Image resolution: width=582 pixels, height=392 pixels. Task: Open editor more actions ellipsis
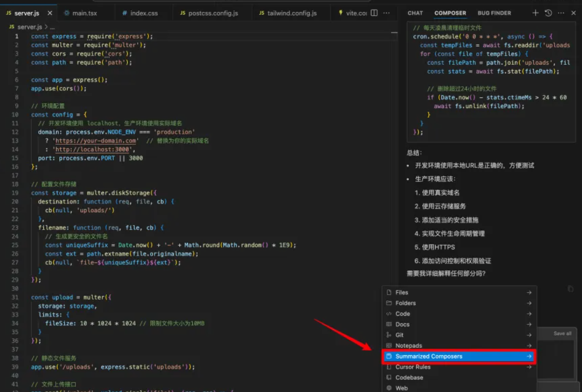(x=387, y=13)
